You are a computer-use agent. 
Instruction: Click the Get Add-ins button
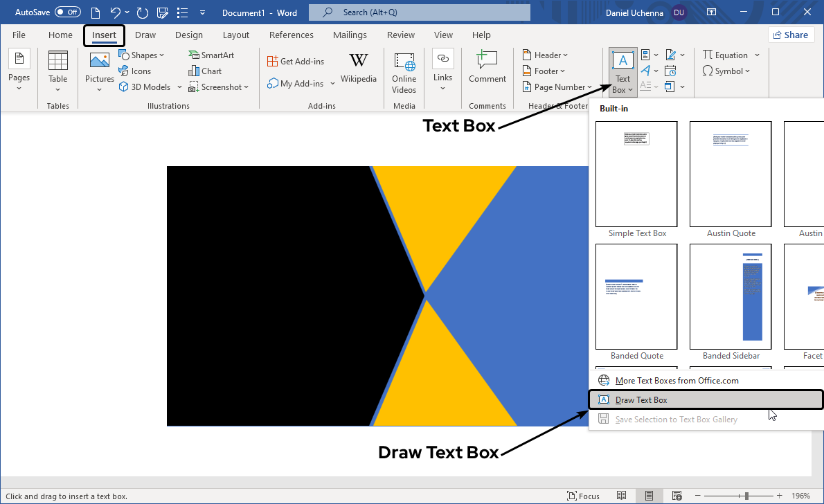click(296, 62)
